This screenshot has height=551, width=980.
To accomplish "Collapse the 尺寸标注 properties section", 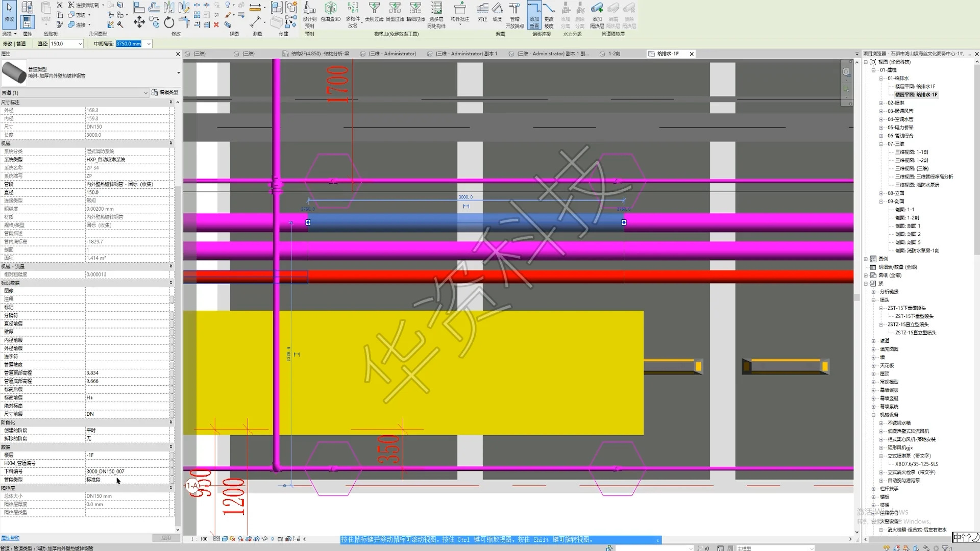I will pyautogui.click(x=171, y=103).
